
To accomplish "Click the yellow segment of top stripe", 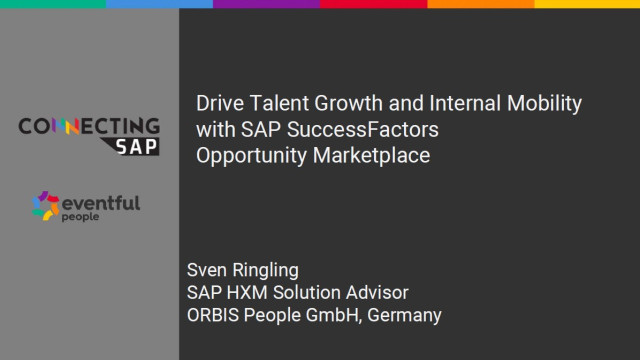I will pyautogui.click(x=587, y=4).
